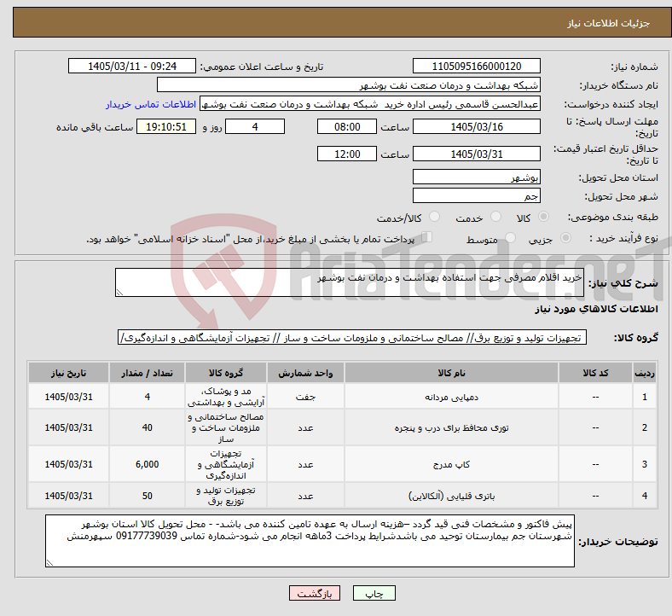Click item name دمپایی مردانه
The height and width of the screenshot is (616, 672).
(451, 397)
